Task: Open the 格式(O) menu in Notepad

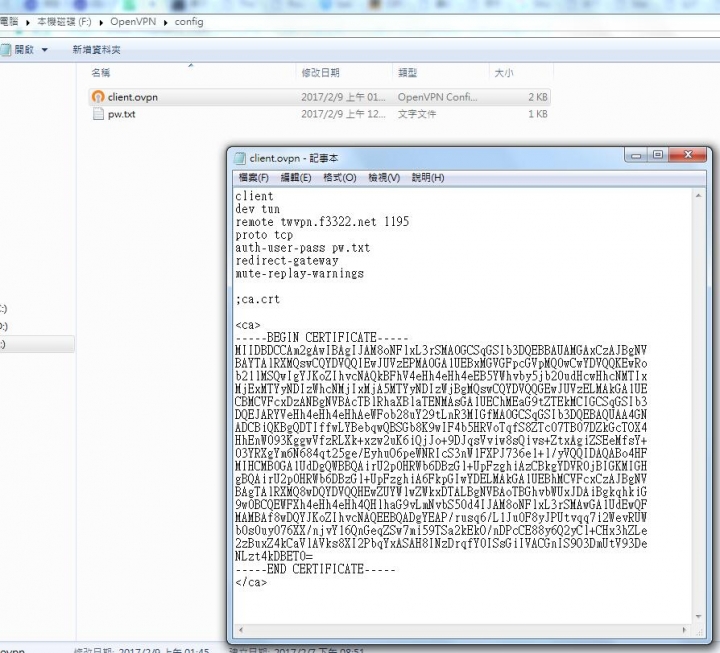Action: pyautogui.click(x=340, y=178)
